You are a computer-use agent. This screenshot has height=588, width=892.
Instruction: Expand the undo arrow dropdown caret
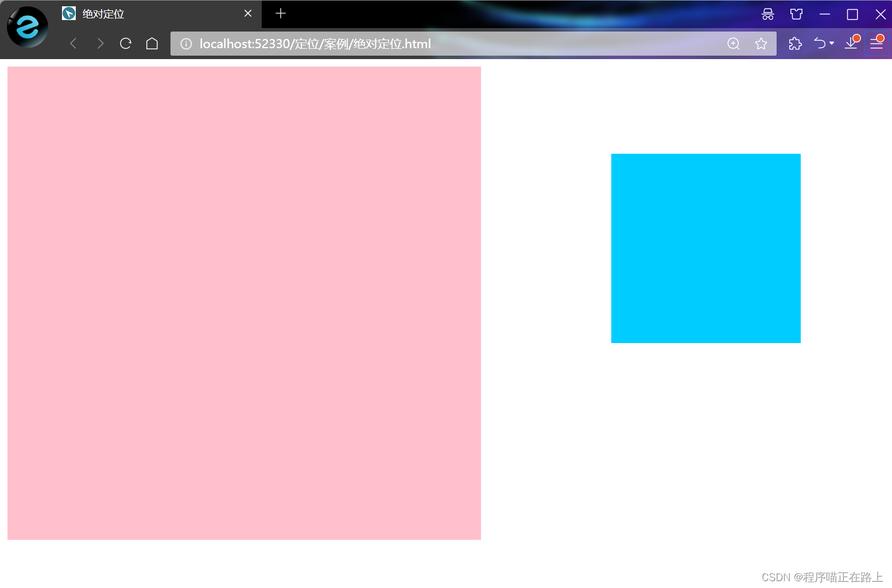tap(832, 44)
